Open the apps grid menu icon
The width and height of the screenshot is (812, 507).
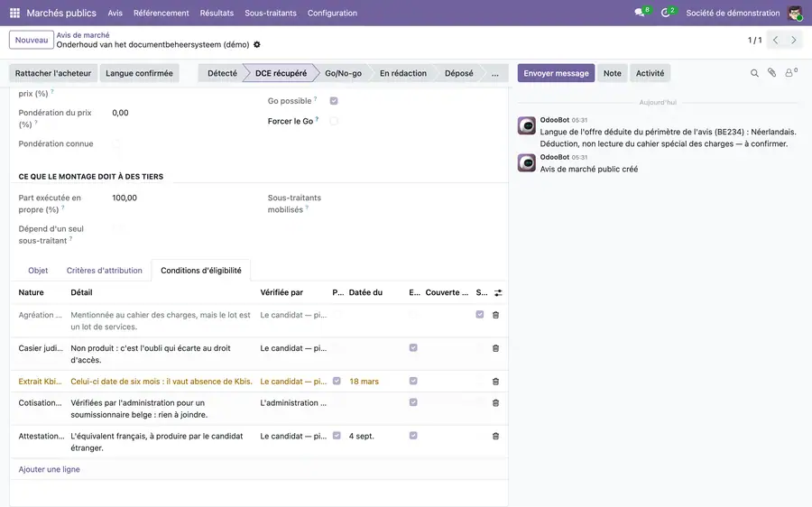(14, 13)
